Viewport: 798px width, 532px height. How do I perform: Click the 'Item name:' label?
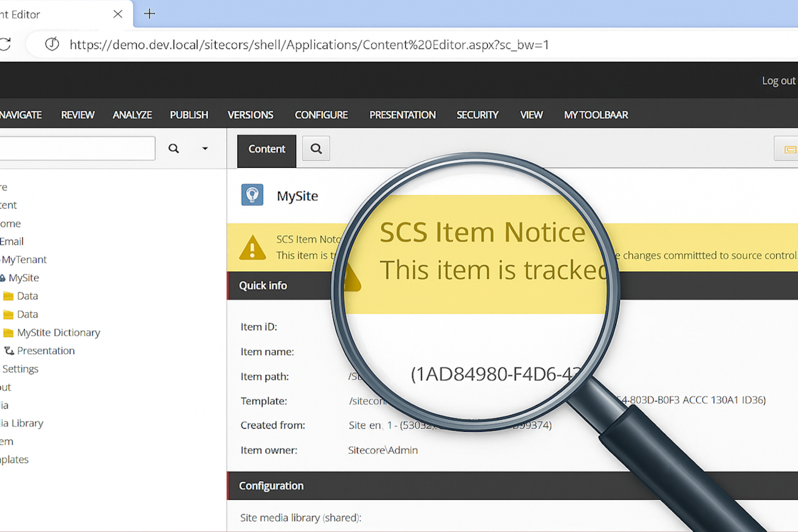tap(267, 352)
